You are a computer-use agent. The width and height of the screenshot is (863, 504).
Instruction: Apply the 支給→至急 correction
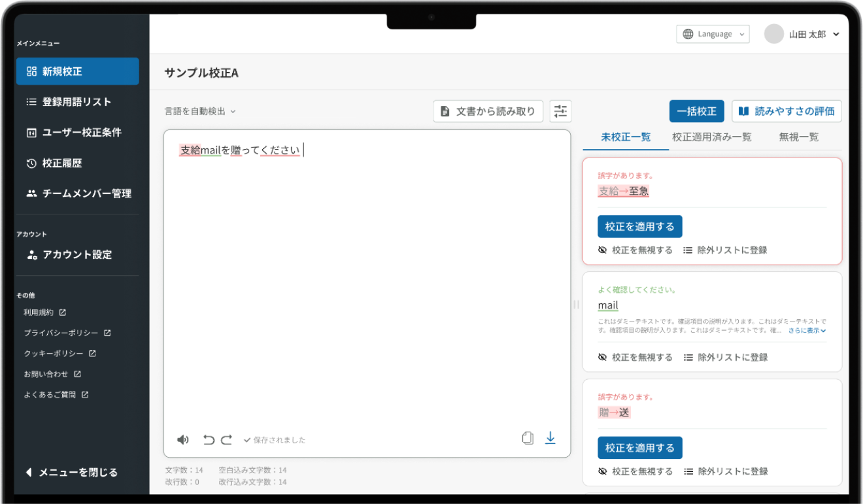(639, 227)
